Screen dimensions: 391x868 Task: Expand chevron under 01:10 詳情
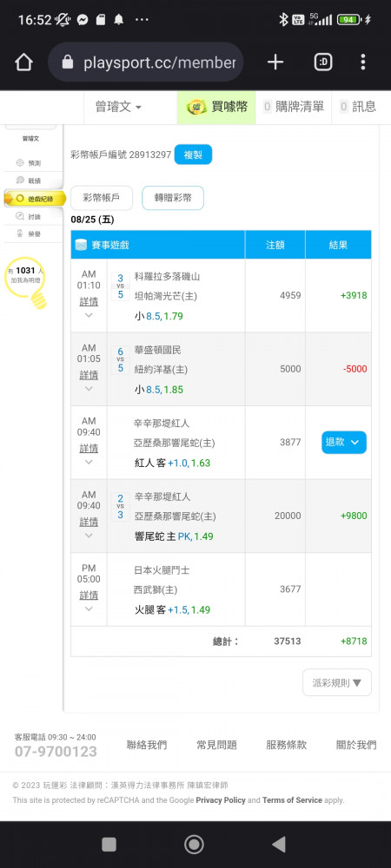click(89, 316)
